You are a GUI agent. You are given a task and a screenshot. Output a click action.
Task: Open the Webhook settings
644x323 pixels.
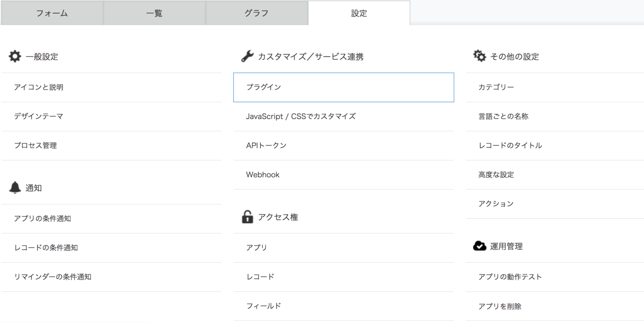(263, 175)
